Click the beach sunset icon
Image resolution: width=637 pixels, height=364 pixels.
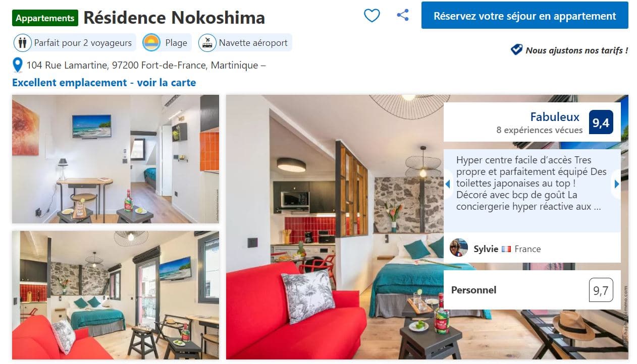pos(151,43)
